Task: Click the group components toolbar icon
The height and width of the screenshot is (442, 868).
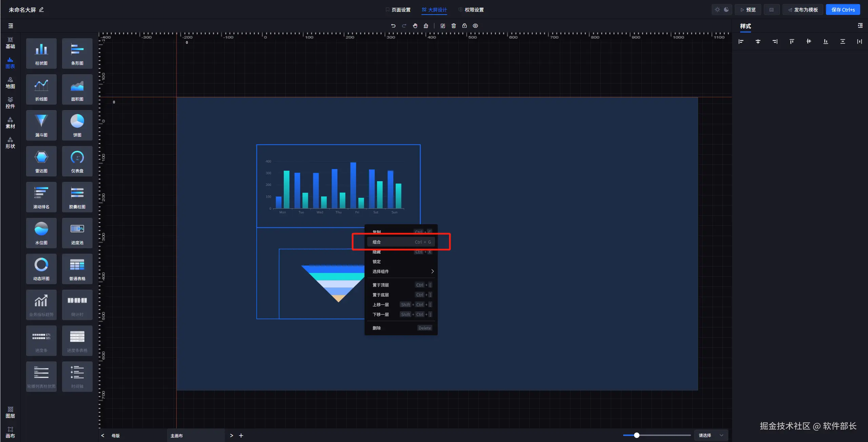Action: click(443, 26)
